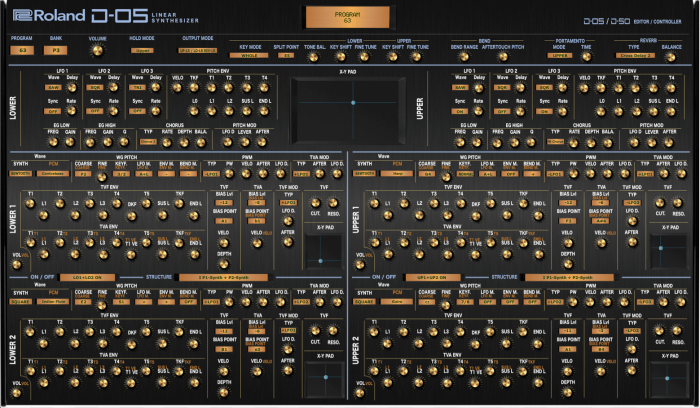Open Lower Structure P1-Synth + P2-Synth dropdown
This screenshot has height=408, width=700.
pyautogui.click(x=224, y=277)
